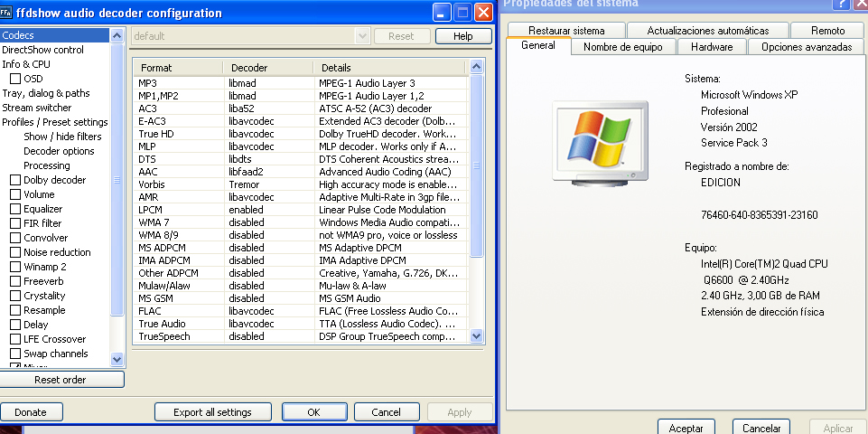Click Cancel in the ffdshow dialog

pyautogui.click(x=386, y=411)
